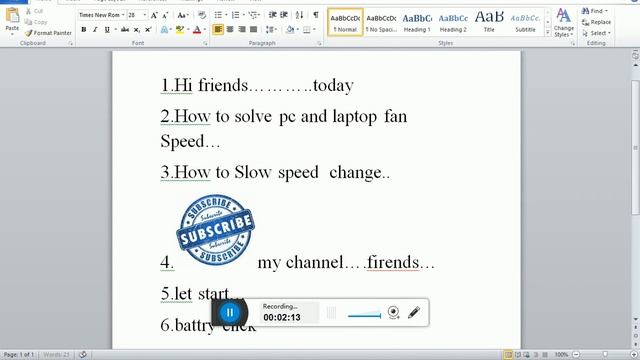This screenshot has width=640, height=360.
Task: Click the Align Text Right icon
Action: (x=242, y=29)
